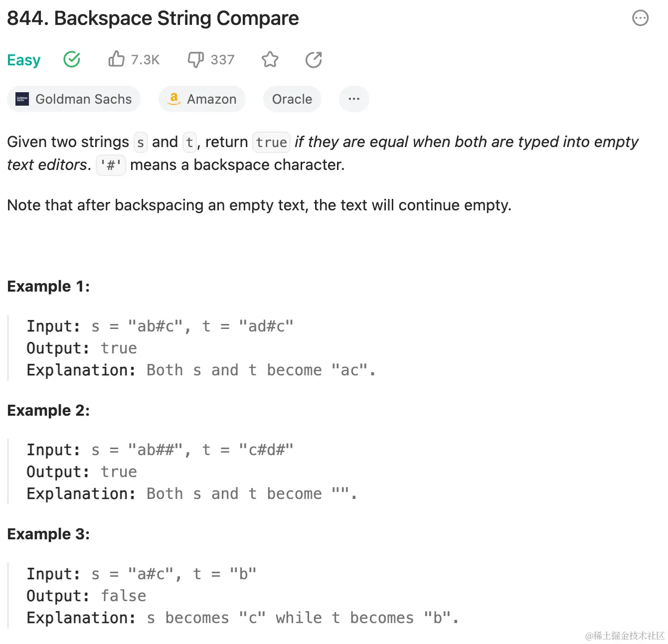Click the Goldman Sachs logo icon

22,99
